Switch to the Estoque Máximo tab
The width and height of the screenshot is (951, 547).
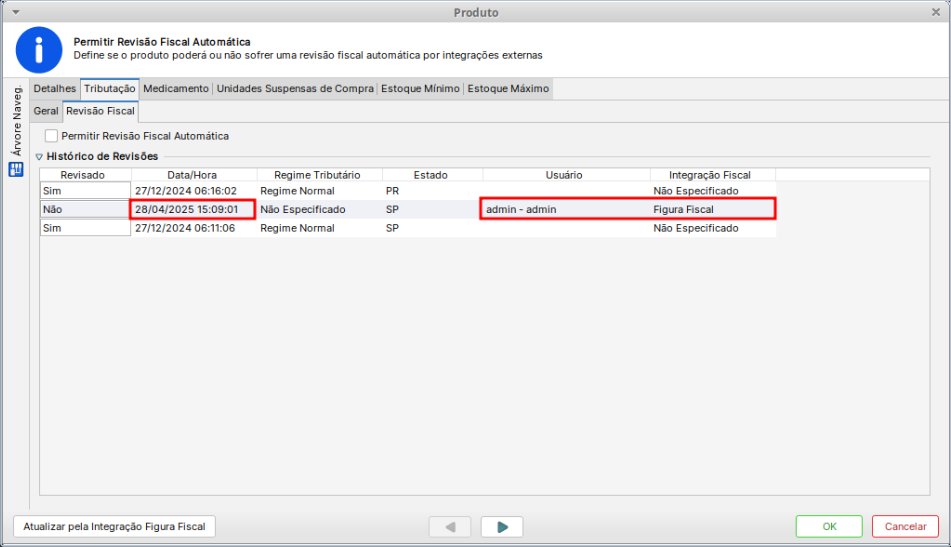pos(508,89)
